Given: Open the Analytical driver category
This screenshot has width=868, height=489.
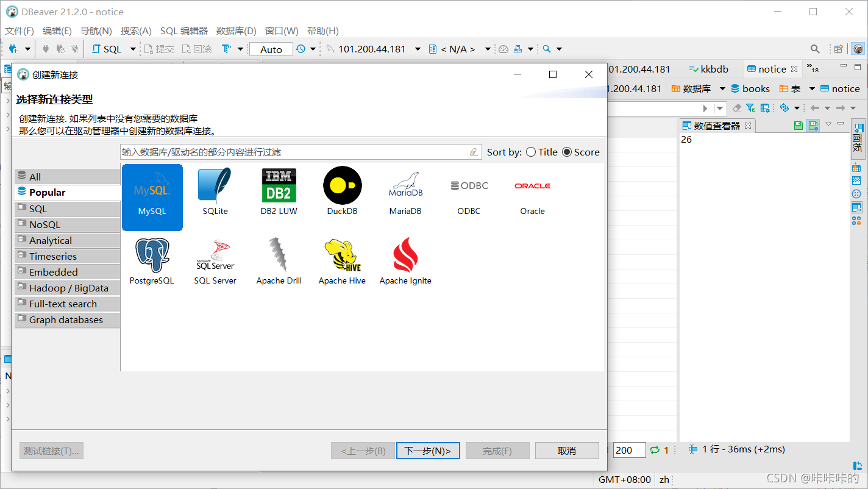Looking at the screenshot, I should [x=68, y=240].
